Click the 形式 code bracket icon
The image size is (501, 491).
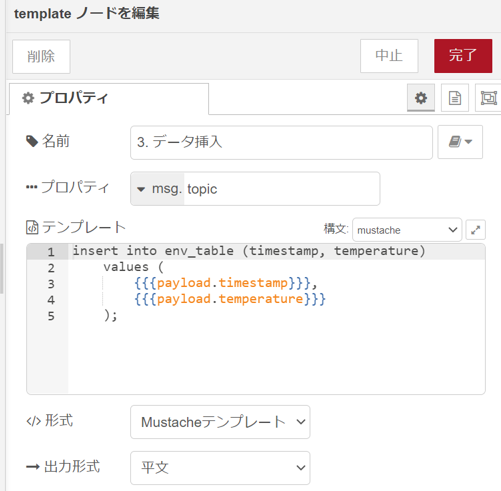pyautogui.click(x=34, y=421)
